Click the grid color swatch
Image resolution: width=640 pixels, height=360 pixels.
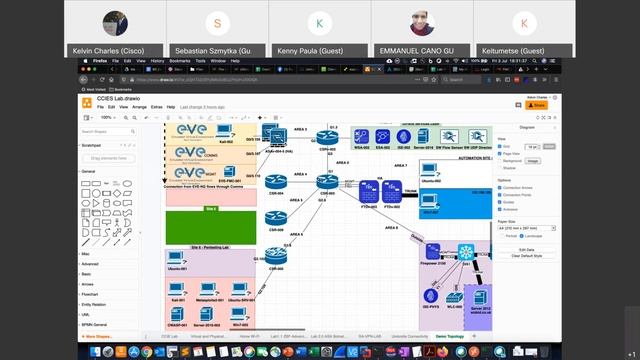pyautogui.click(x=549, y=147)
